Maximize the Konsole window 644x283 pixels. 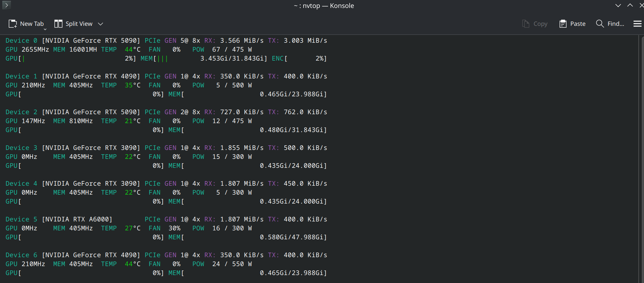tap(630, 5)
